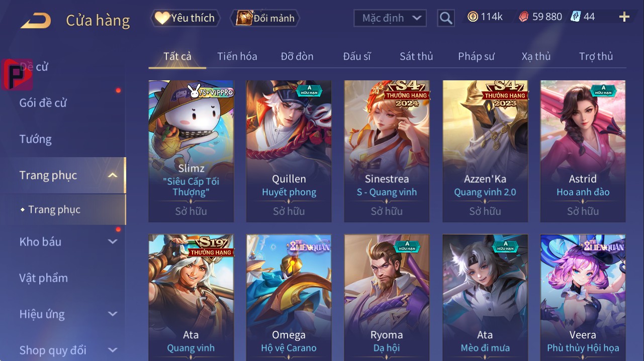
Task: Expand the Kho báu sidebar section
Action: [x=113, y=242]
